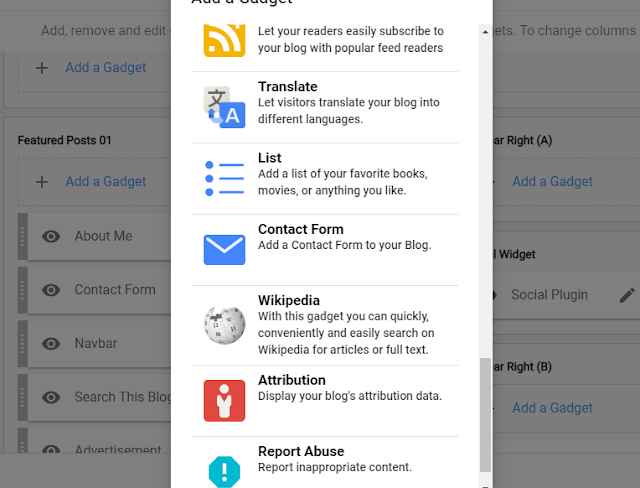Image resolution: width=640 pixels, height=488 pixels.
Task: Select the Search This Blog gadget label
Action: tap(122, 397)
